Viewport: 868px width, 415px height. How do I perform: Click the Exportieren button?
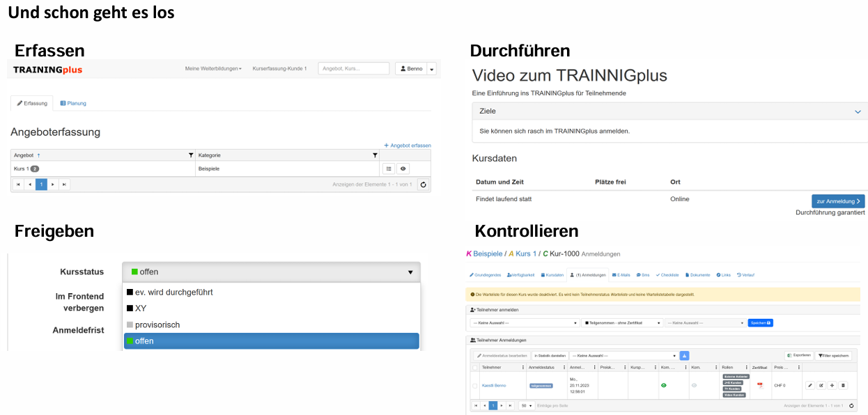pyautogui.click(x=798, y=355)
